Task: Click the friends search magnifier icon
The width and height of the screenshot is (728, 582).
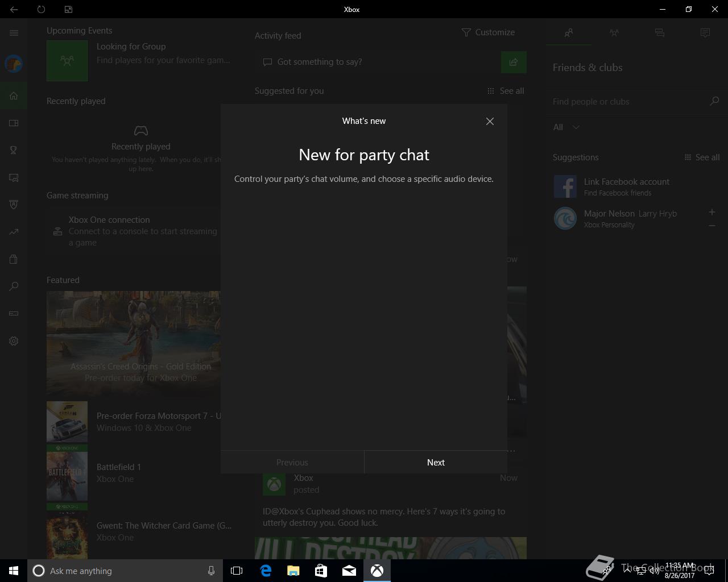Action: pyautogui.click(x=714, y=101)
